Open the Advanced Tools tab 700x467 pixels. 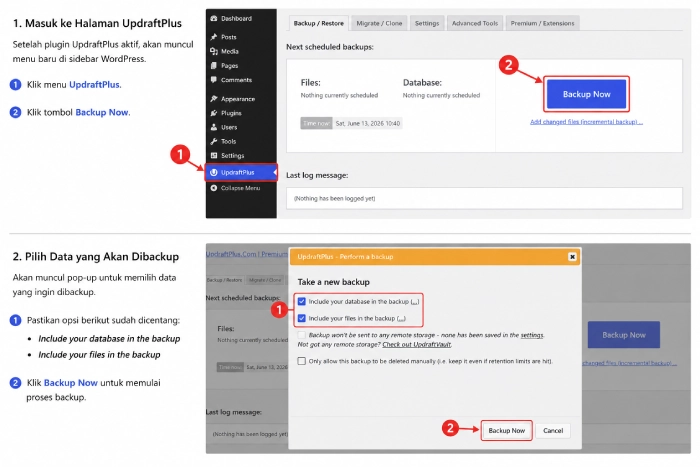[475, 23]
